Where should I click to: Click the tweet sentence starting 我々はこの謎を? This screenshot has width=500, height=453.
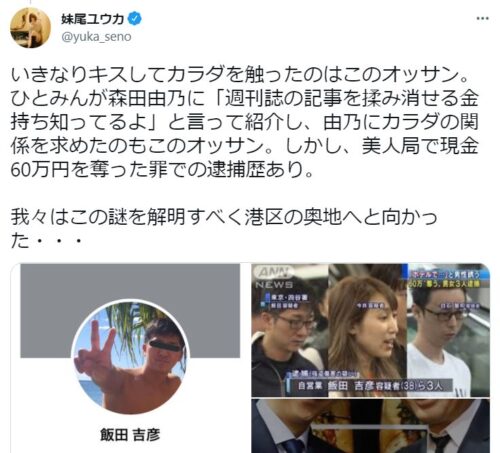224,229
